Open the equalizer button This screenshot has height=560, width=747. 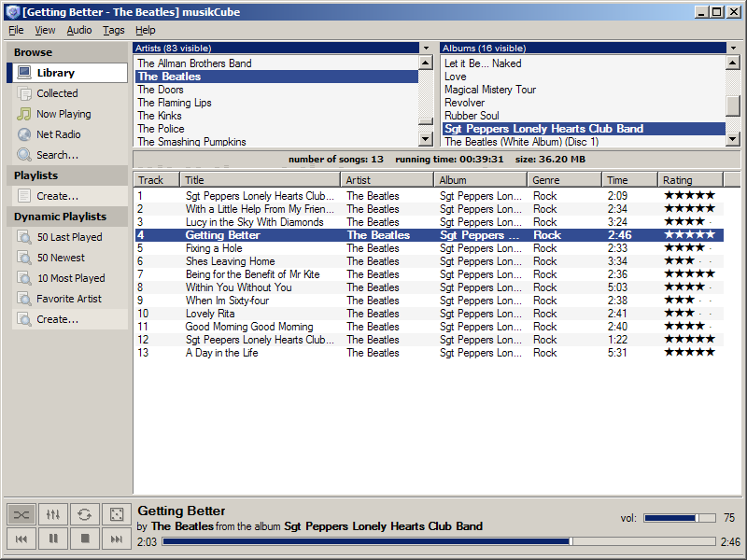pyautogui.click(x=53, y=514)
